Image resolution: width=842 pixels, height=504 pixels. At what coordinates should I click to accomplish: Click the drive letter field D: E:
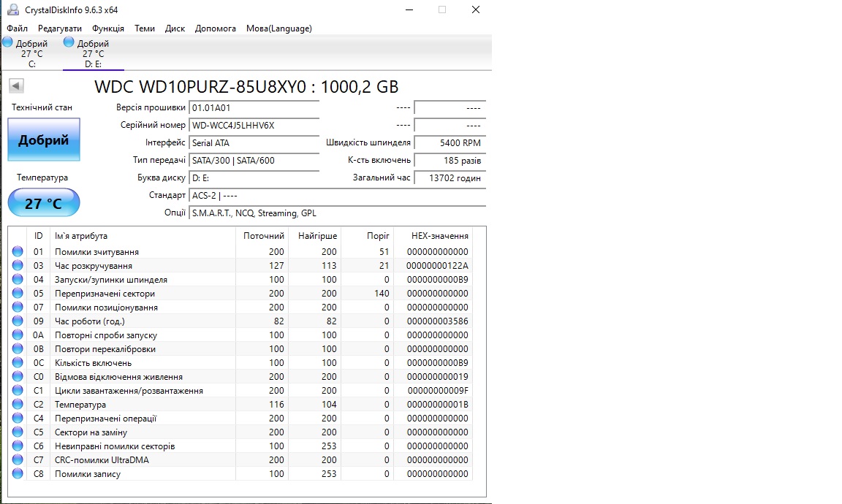coord(254,177)
